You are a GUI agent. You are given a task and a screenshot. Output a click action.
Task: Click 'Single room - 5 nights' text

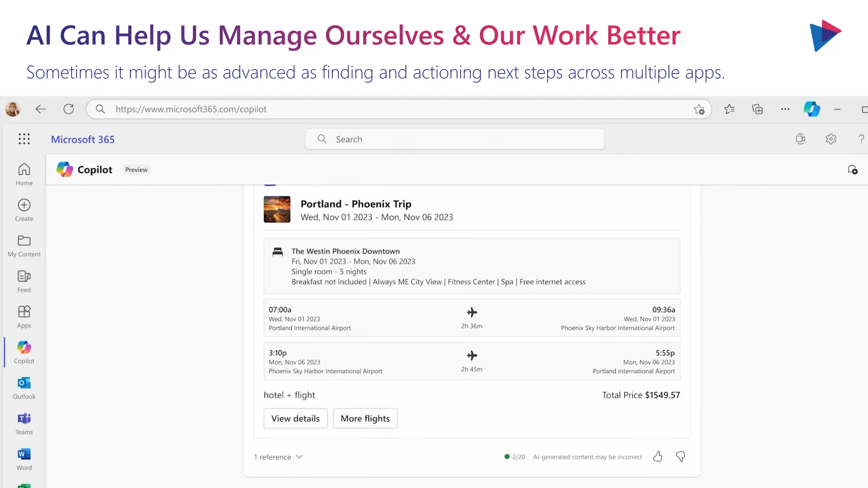pos(329,272)
